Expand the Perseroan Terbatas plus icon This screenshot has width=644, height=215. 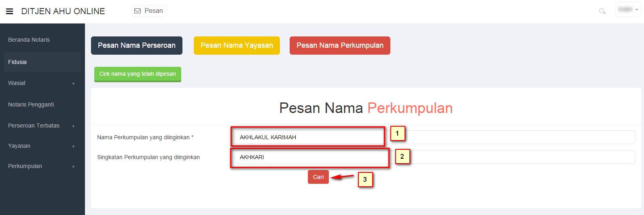tap(73, 126)
